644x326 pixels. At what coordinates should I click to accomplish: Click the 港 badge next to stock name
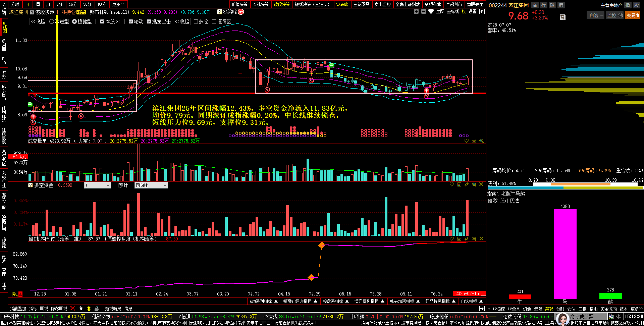[561, 5]
